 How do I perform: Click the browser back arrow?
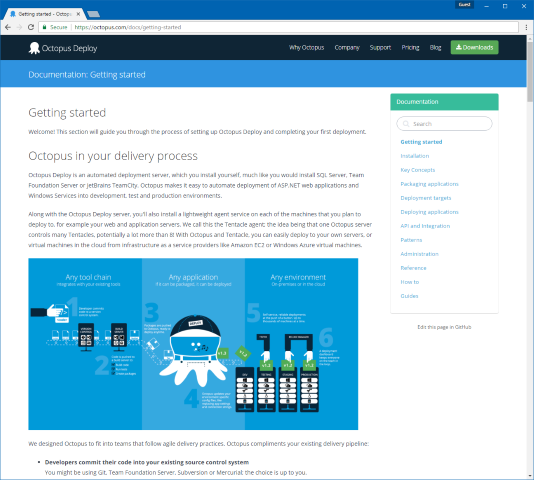point(8,27)
